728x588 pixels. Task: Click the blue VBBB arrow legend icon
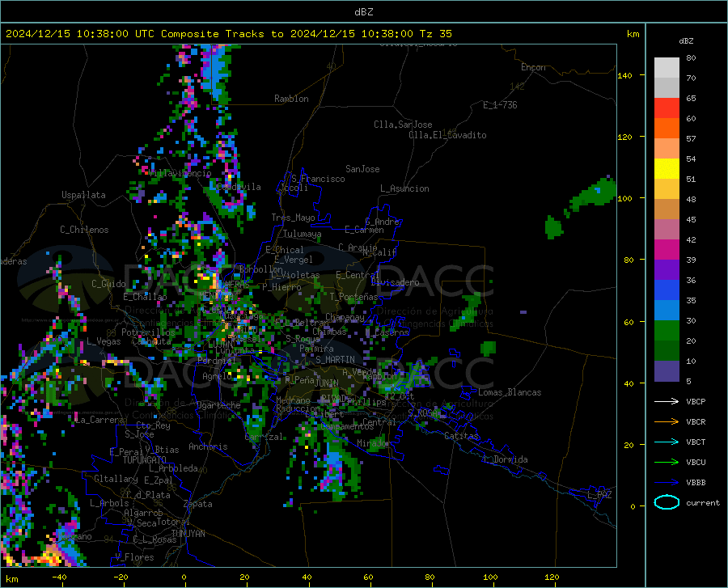667,483
